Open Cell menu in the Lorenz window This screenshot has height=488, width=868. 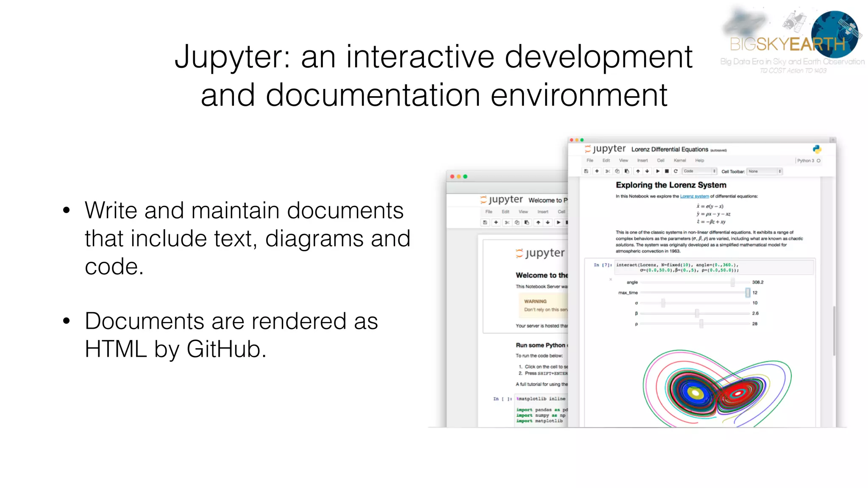pos(661,161)
